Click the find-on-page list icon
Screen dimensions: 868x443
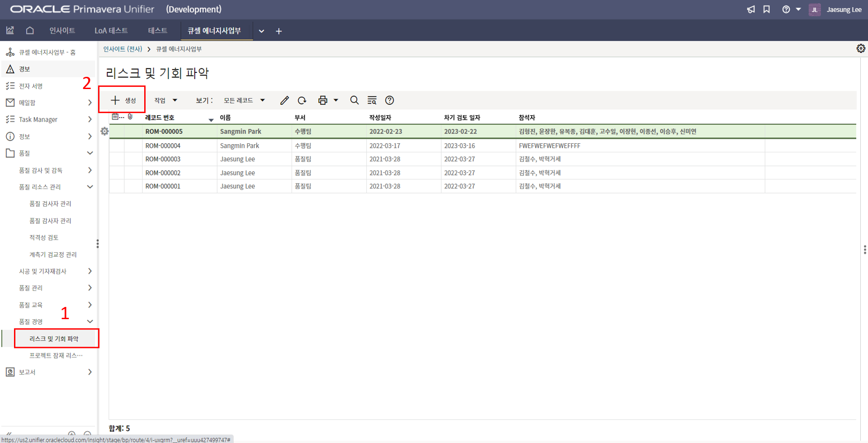372,100
